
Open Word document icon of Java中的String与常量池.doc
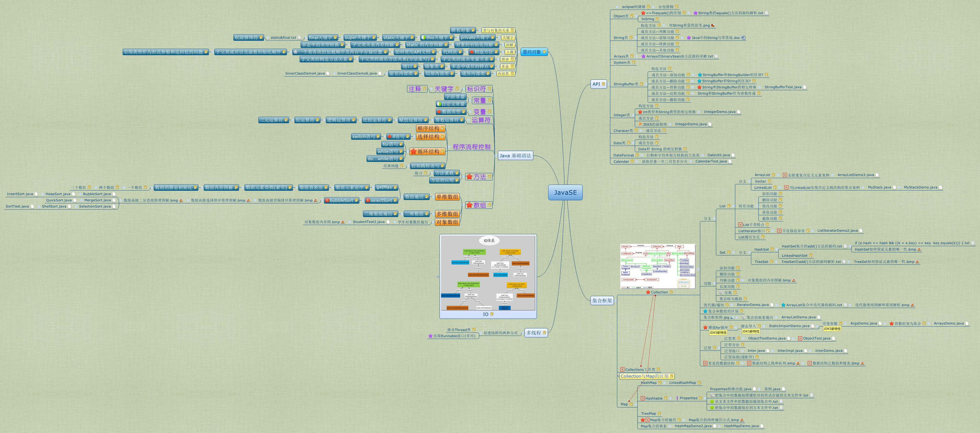[x=743, y=38]
